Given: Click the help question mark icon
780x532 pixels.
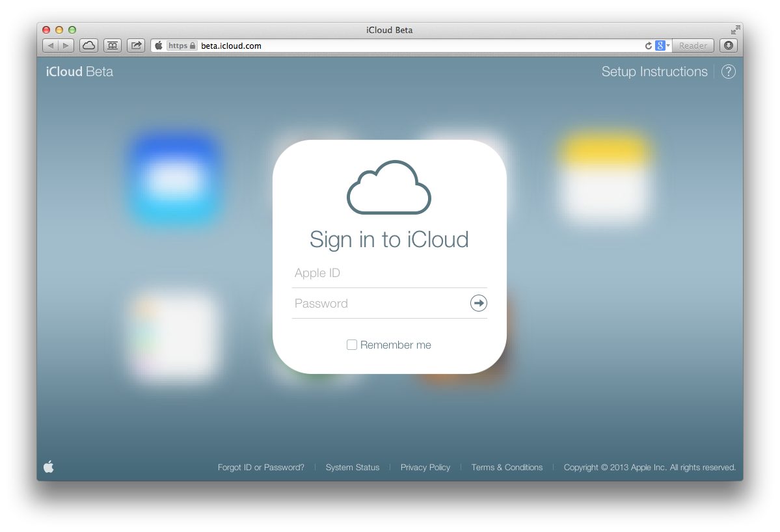Looking at the screenshot, I should point(729,72).
